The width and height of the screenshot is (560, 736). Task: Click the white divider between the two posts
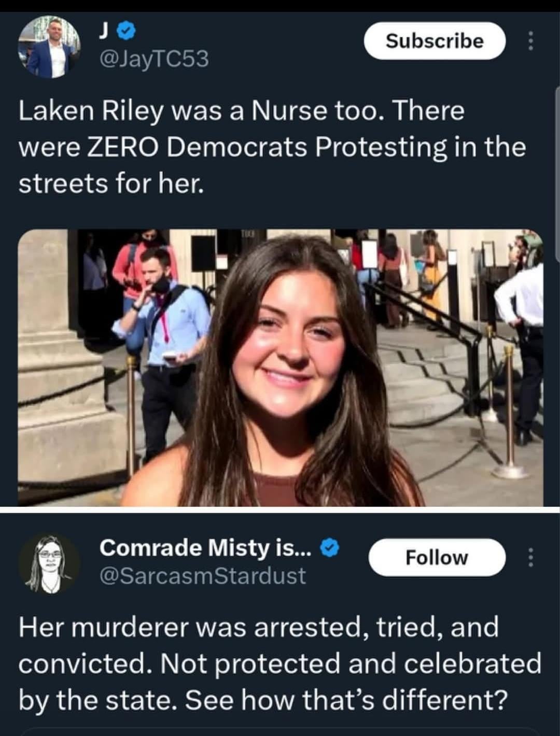point(280,509)
